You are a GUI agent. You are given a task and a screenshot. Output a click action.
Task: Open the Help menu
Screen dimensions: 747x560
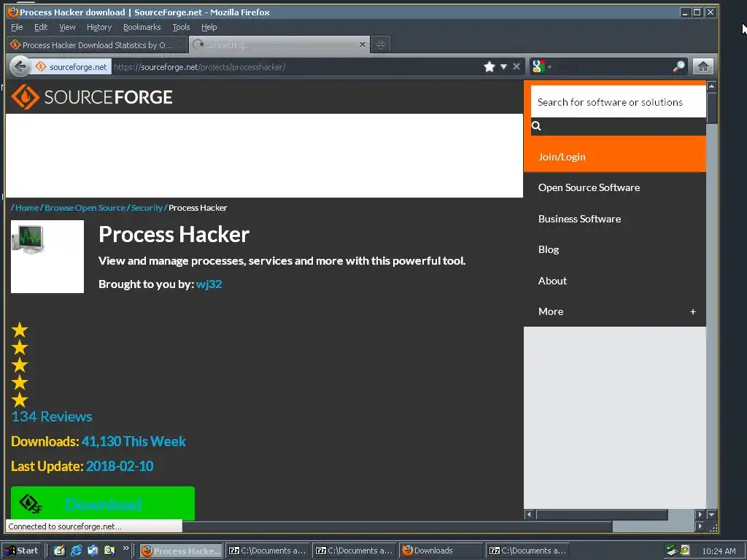[x=209, y=27]
